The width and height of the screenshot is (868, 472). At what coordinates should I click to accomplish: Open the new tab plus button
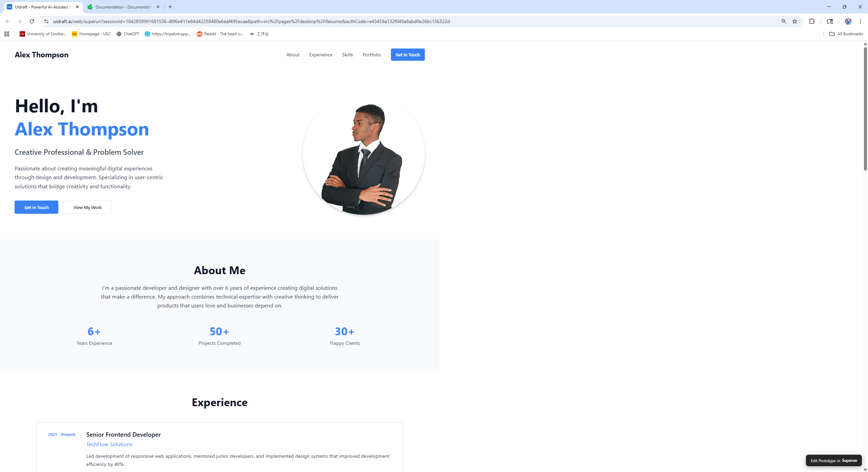170,7
